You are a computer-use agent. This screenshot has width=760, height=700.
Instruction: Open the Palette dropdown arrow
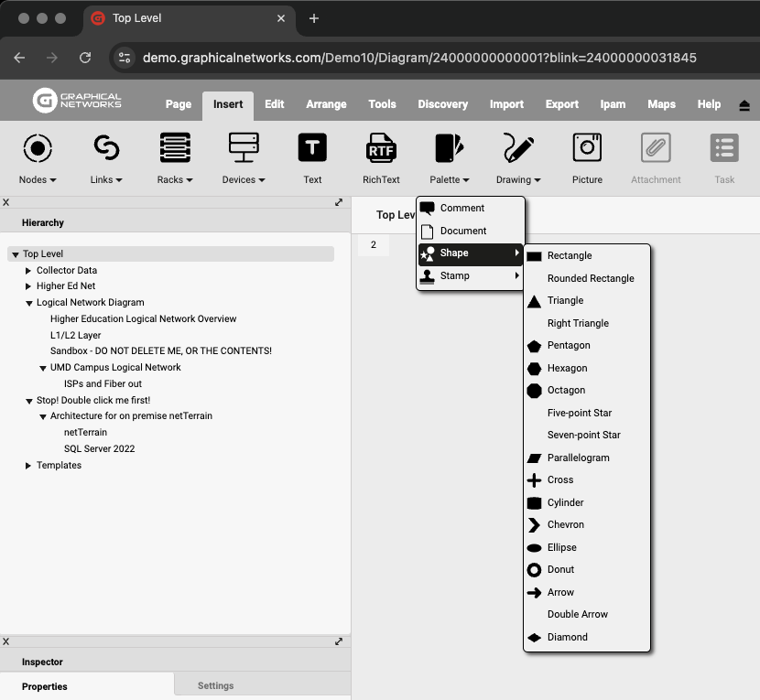466,180
